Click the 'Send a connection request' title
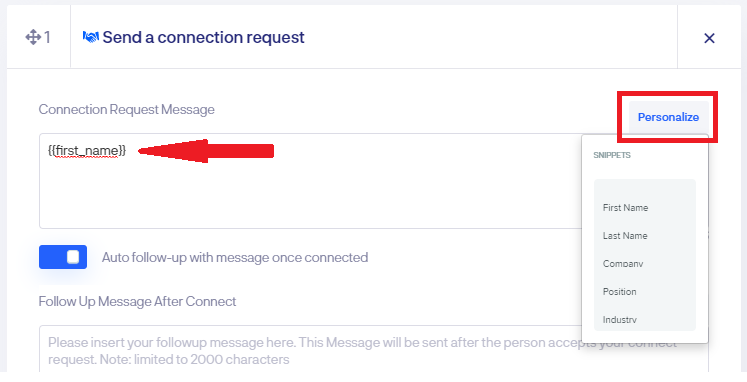This screenshot has width=747, height=382. point(203,37)
